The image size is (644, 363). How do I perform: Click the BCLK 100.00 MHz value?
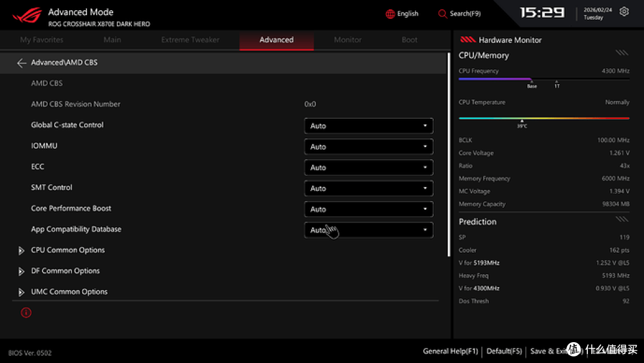coord(613,140)
